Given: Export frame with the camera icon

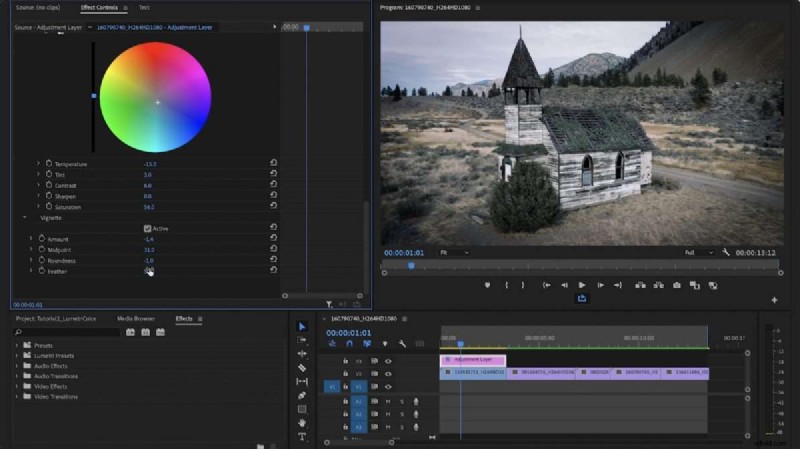Looking at the screenshot, I should tap(677, 285).
